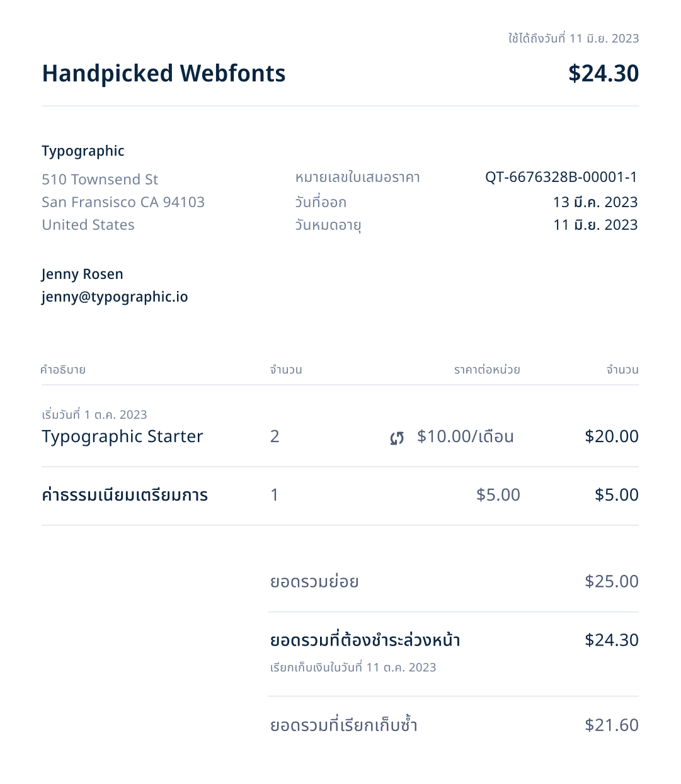681x784 pixels.
Task: Click the Handpicked Webfonts title
Action: (x=164, y=74)
